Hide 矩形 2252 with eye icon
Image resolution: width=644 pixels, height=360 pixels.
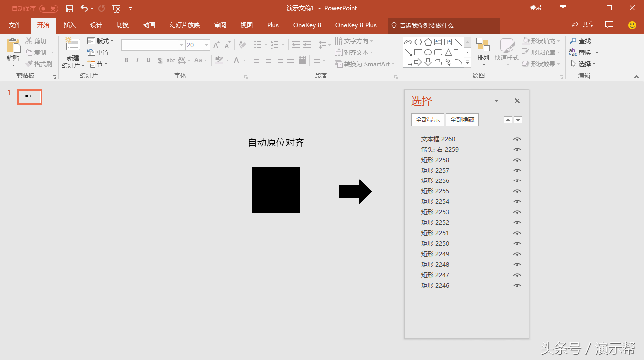pyautogui.click(x=517, y=223)
